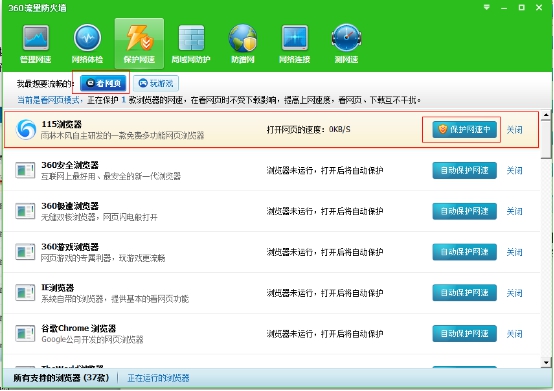Click 保护网速中 button for 115浏览器
The height and width of the screenshot is (391, 554).
465,130
